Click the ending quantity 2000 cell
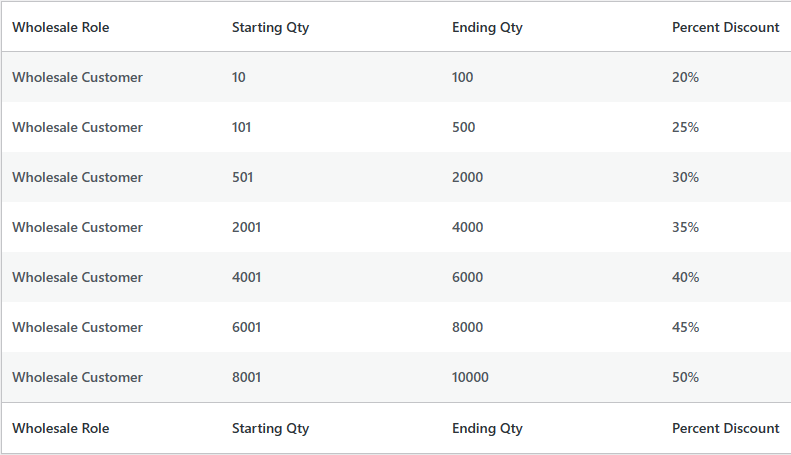 pos(467,177)
